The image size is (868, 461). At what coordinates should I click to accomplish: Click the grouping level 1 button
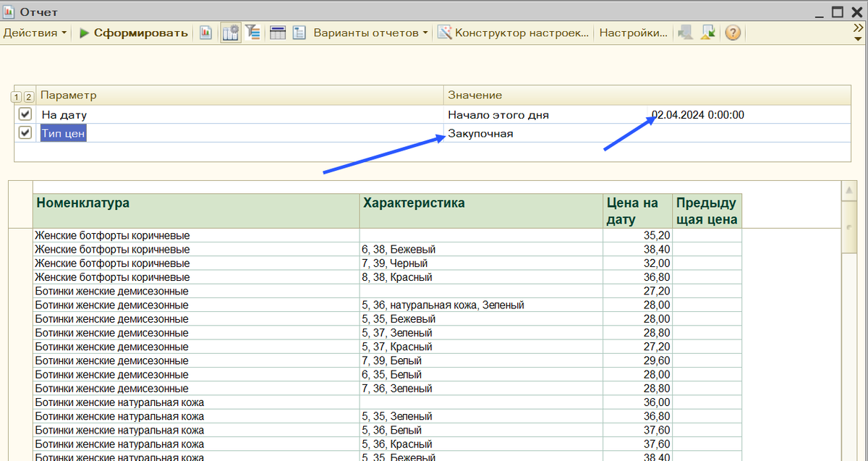click(16, 96)
